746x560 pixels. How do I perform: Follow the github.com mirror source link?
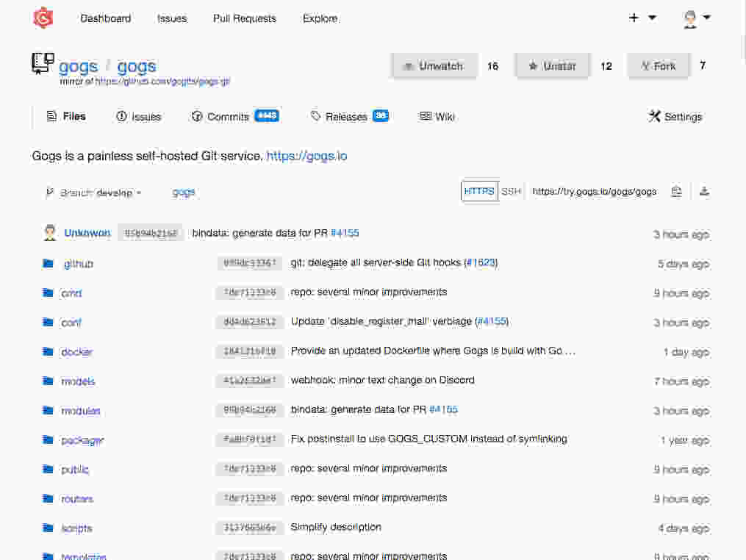(x=162, y=82)
